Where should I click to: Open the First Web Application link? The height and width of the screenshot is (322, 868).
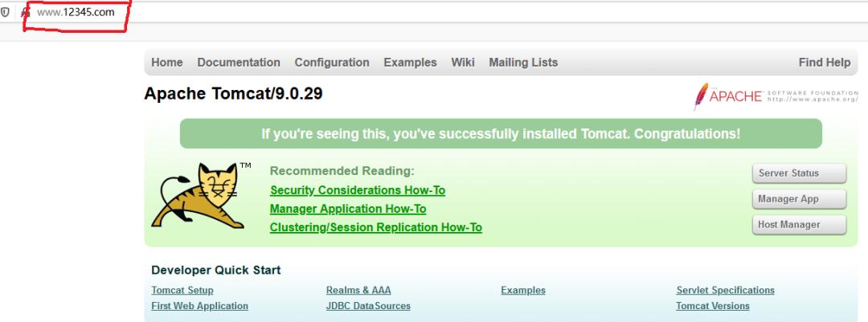click(199, 306)
